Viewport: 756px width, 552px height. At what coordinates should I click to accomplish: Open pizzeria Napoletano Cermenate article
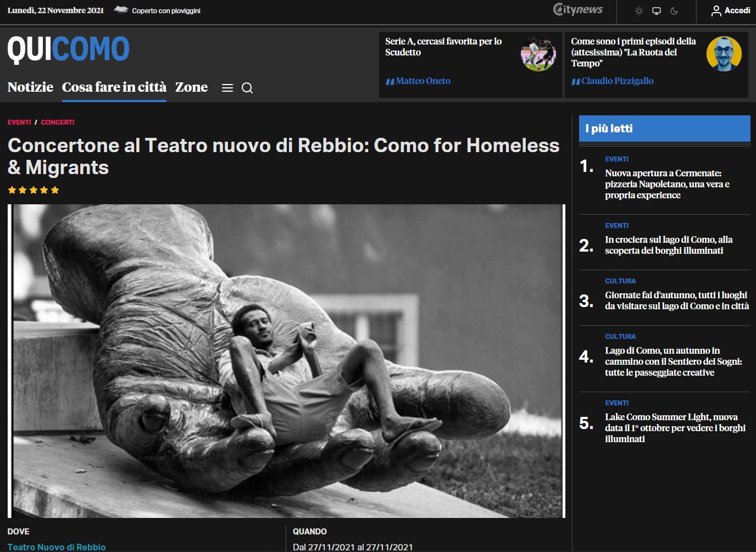coord(667,184)
